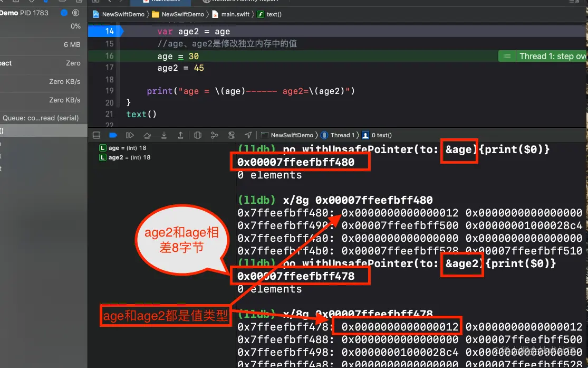Screen dimensions: 588x368
Task: Click the Step Into debug button
Action: 164,135
